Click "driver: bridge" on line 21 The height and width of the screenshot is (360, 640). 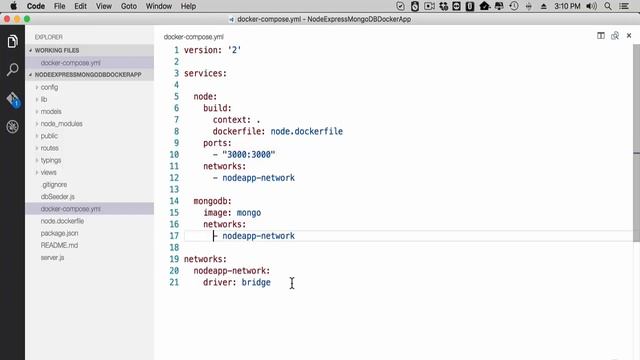237,282
